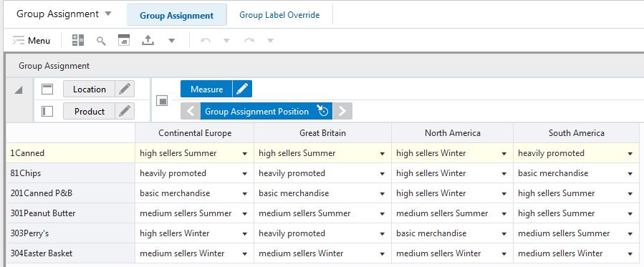The width and height of the screenshot is (644, 267).
Task: Click the redo arrow icon
Action: tap(249, 41)
